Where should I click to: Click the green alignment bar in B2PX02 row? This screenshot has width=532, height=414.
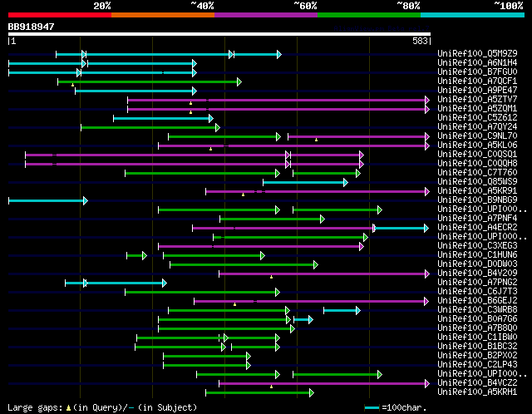pos(207,357)
